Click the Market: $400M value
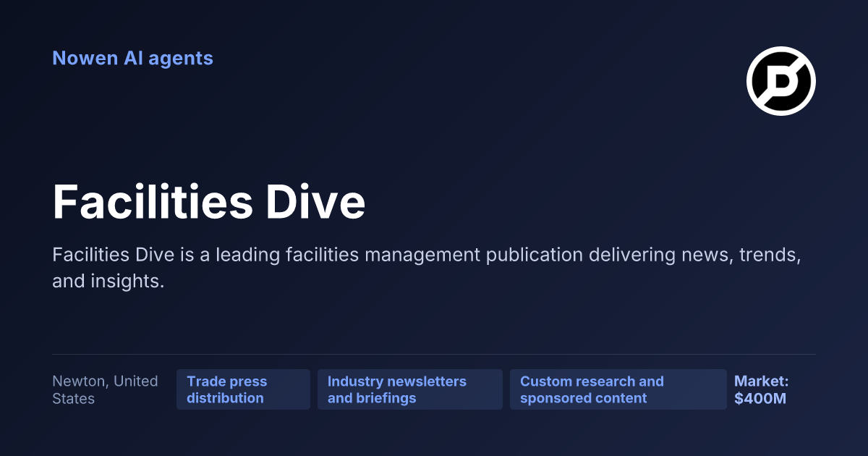The width and height of the screenshot is (868, 456). (762, 389)
